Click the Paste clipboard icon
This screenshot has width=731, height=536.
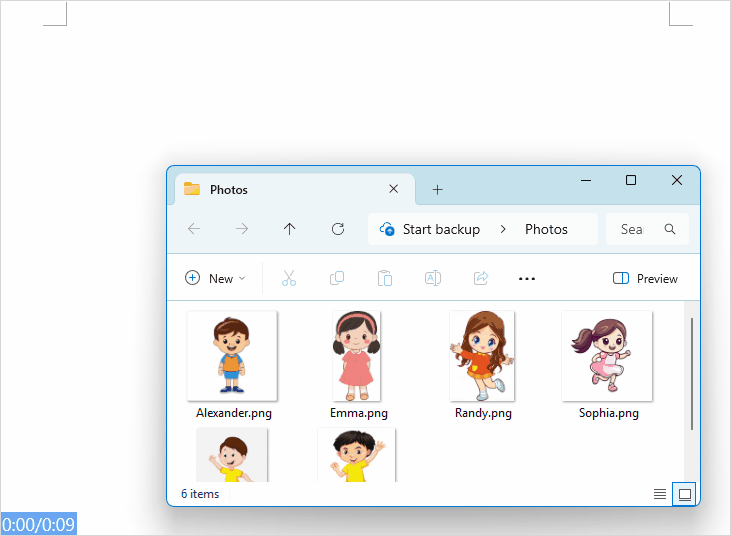[x=385, y=278]
